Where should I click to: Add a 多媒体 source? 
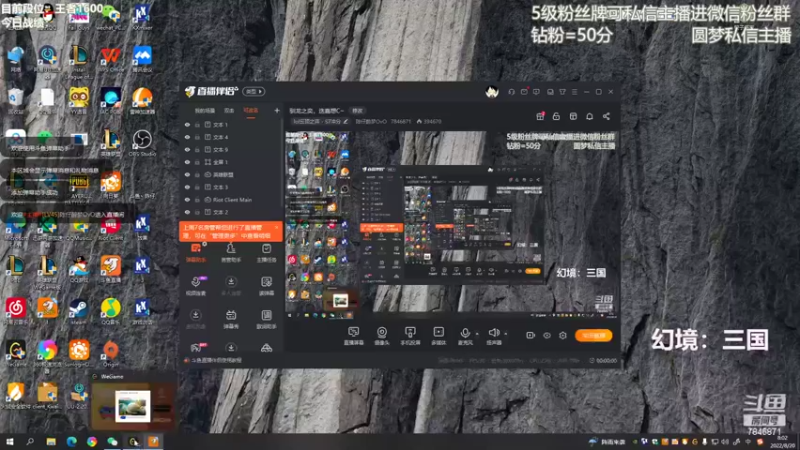438,336
